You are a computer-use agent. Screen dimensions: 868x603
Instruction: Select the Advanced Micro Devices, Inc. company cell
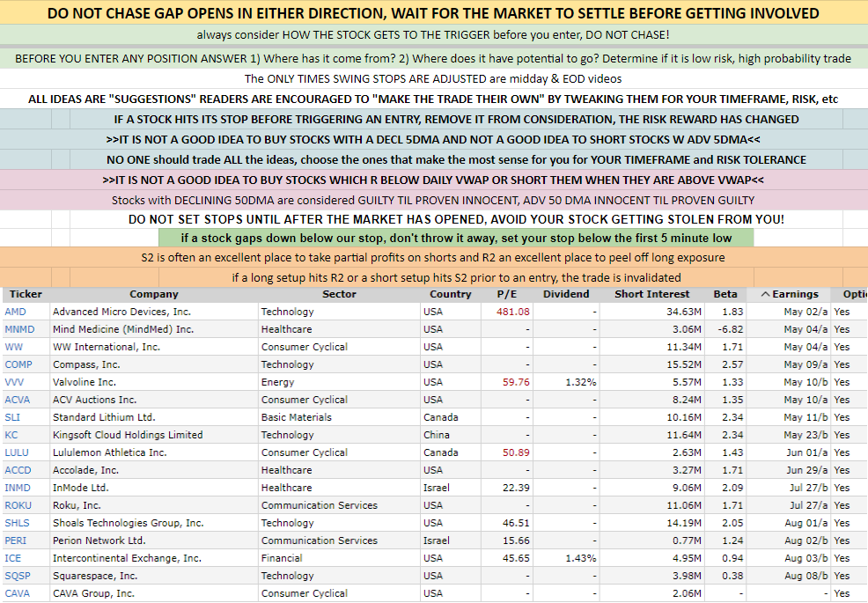pyautogui.click(x=154, y=312)
